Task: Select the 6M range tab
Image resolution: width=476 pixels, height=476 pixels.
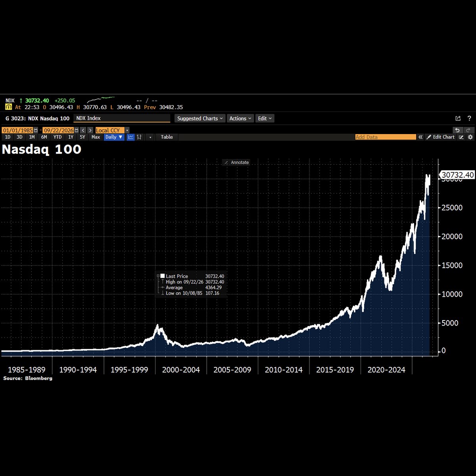Action: (x=44, y=137)
